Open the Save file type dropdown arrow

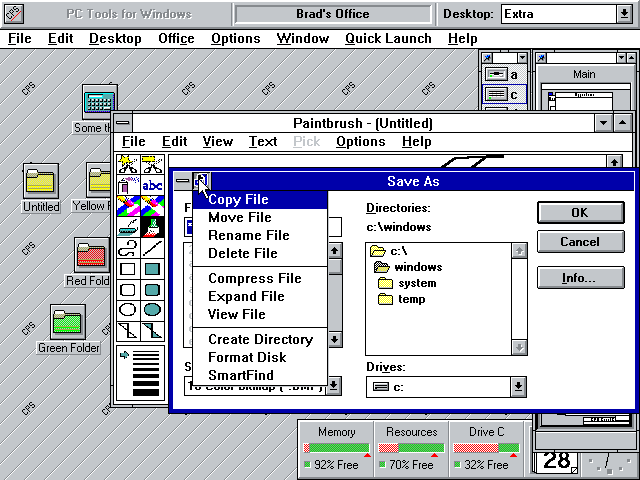(x=333, y=385)
